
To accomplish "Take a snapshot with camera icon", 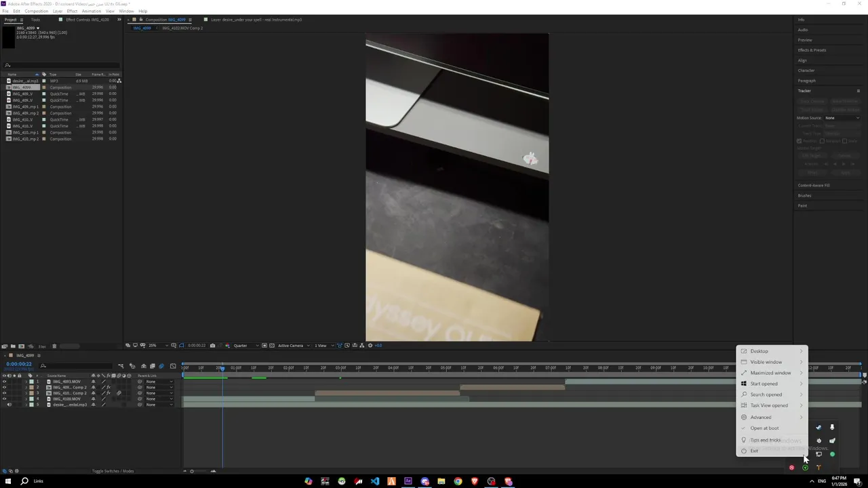I will pos(212,346).
